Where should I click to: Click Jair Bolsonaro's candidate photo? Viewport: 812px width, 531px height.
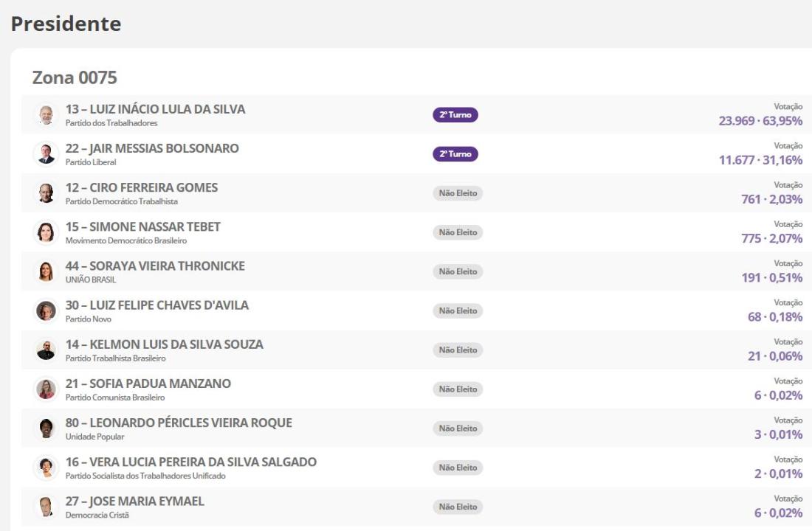coord(46,153)
